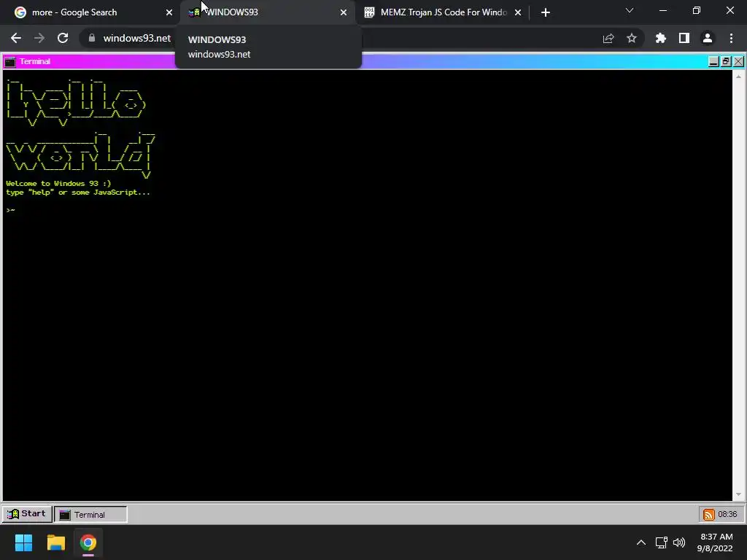
Task: Close the more - Google Search tab
Action: 169,12
